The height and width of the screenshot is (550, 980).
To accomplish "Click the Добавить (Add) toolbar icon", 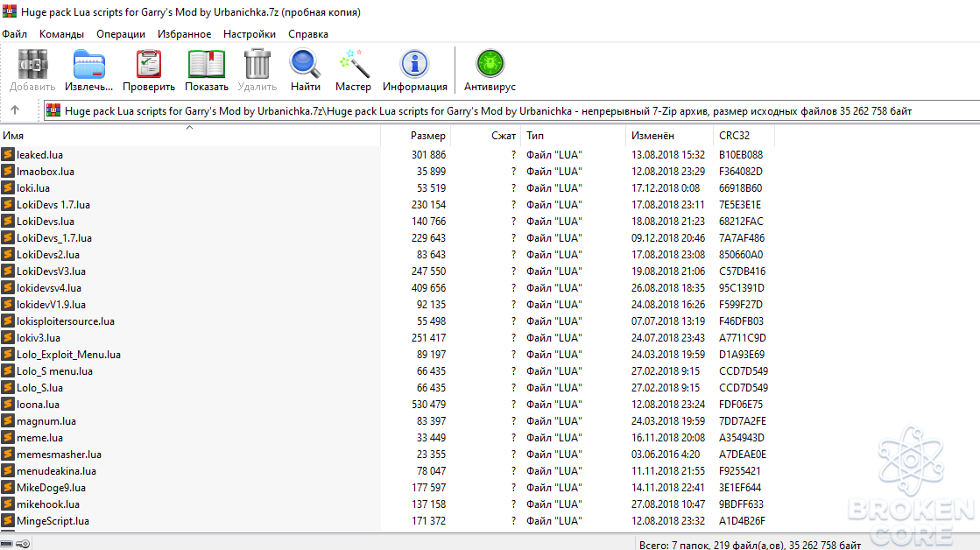I will (x=32, y=65).
